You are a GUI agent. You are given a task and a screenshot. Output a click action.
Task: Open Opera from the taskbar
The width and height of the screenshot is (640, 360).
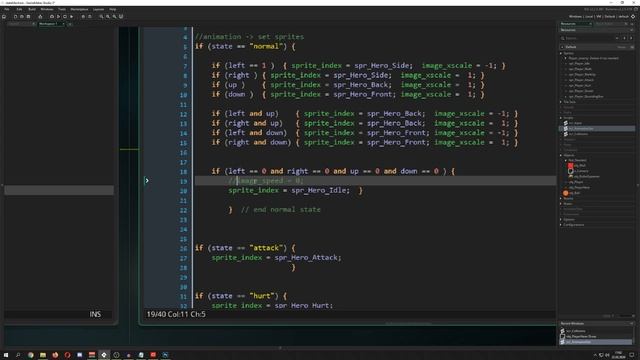click(x=67, y=355)
